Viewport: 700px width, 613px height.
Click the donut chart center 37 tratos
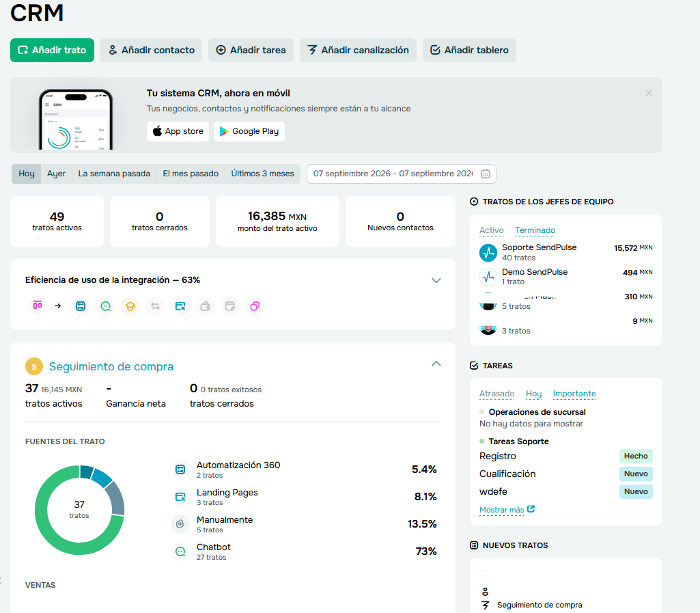pyautogui.click(x=79, y=509)
